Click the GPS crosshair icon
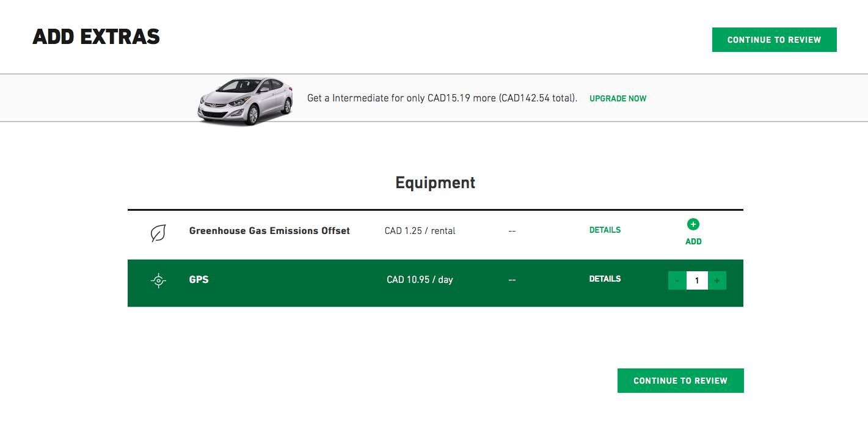 pyautogui.click(x=158, y=280)
